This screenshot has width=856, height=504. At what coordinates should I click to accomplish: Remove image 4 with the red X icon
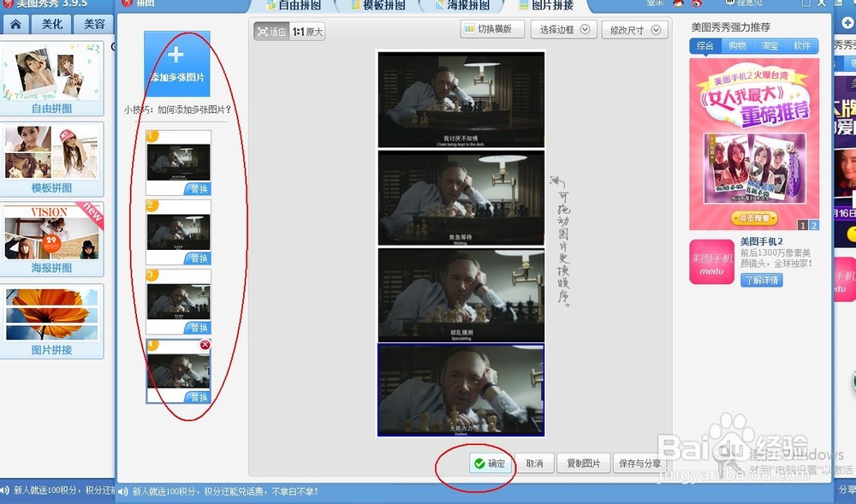pyautogui.click(x=205, y=345)
